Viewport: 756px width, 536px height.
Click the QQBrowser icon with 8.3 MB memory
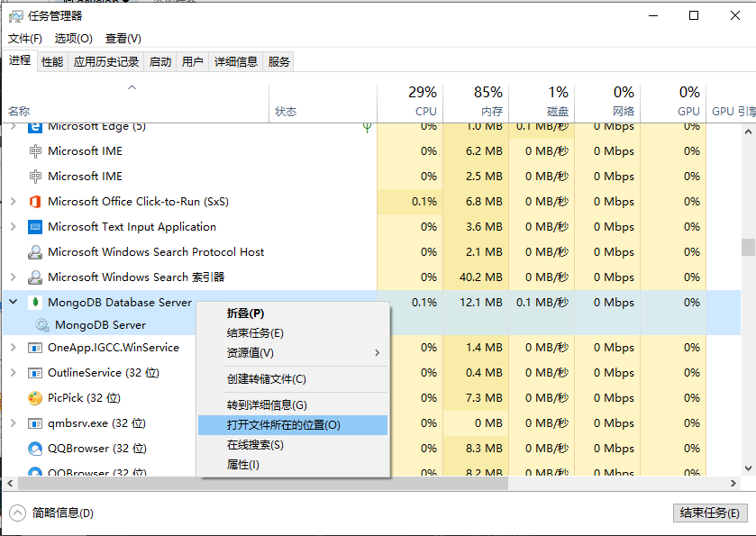(35, 449)
